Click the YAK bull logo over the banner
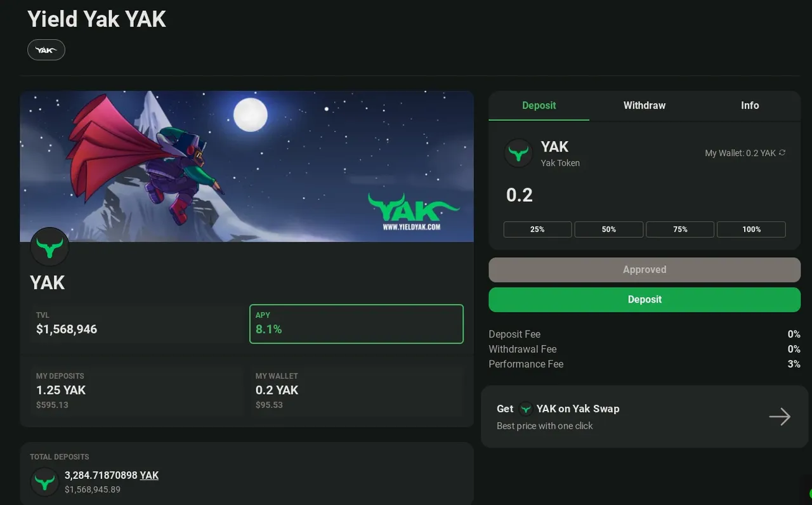Image resolution: width=812 pixels, height=505 pixels. tap(50, 247)
